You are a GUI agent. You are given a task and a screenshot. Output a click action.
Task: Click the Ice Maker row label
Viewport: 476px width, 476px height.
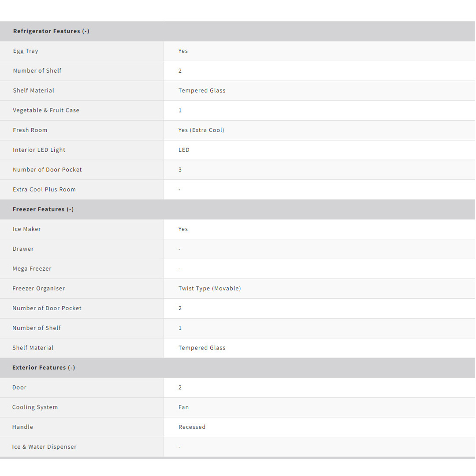(26, 229)
